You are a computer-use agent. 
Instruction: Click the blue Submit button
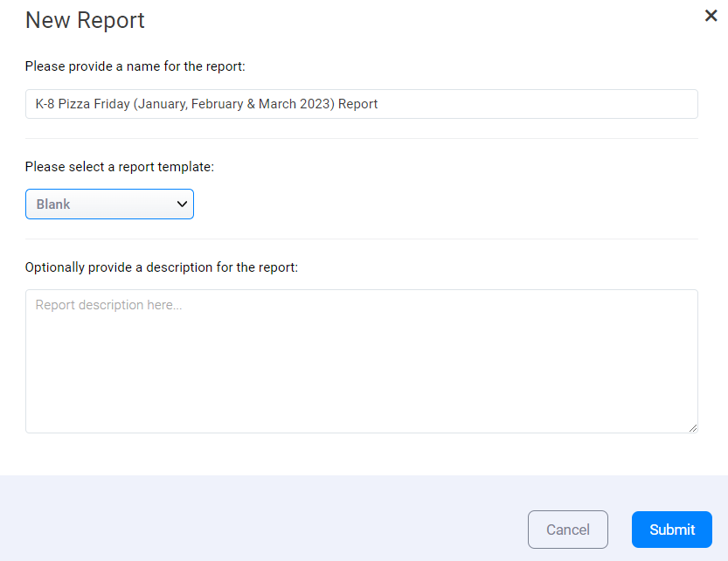point(671,530)
